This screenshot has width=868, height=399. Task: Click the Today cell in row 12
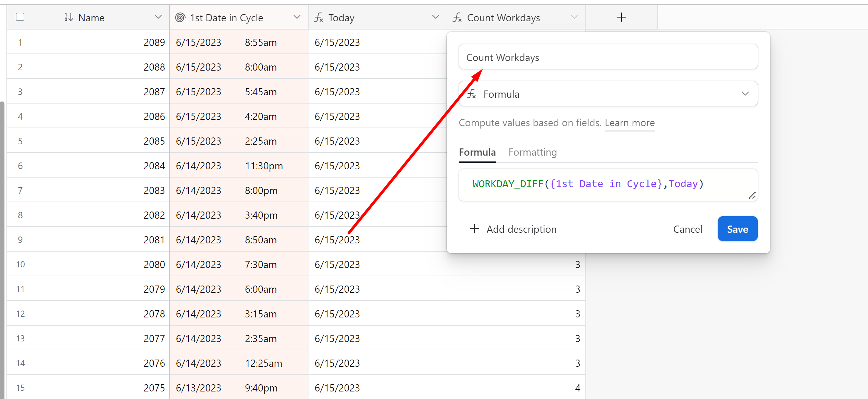[x=377, y=314]
